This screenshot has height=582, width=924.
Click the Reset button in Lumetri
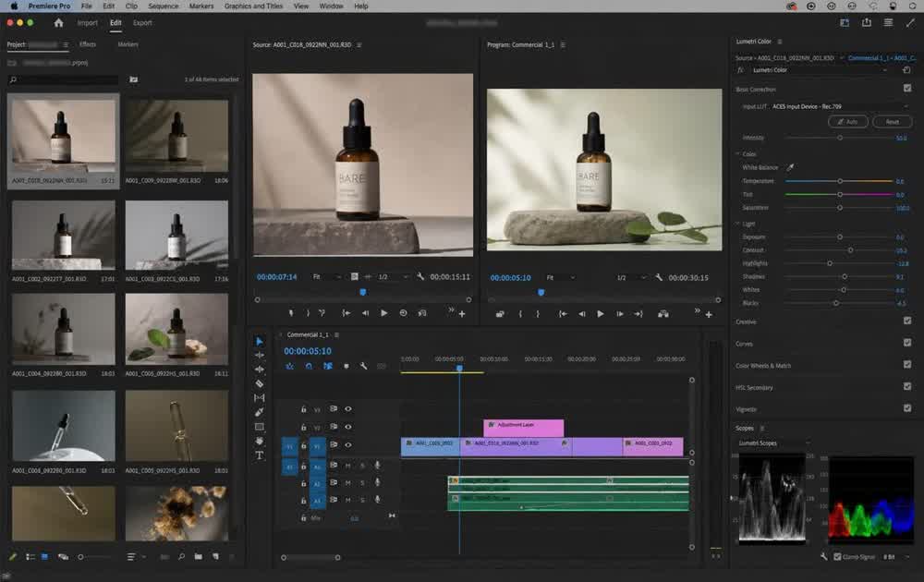[x=893, y=122]
